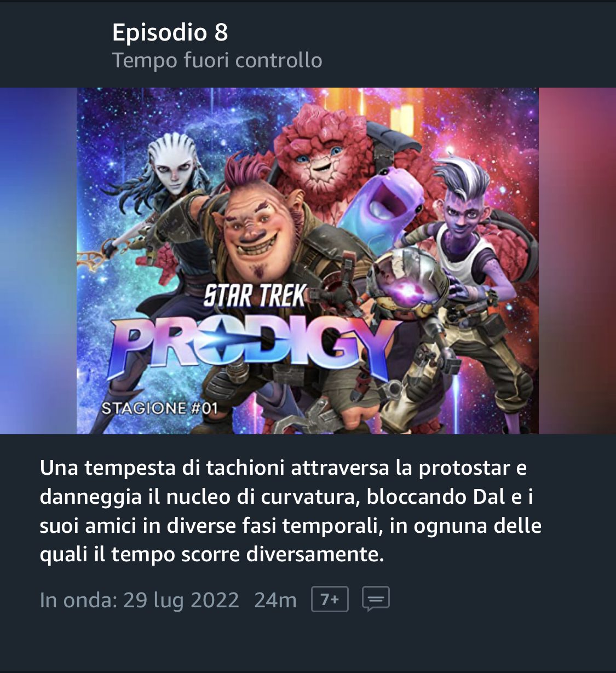Click the 7+ age rating badge
Image resolution: width=616 pixels, height=673 pixels.
point(330,599)
